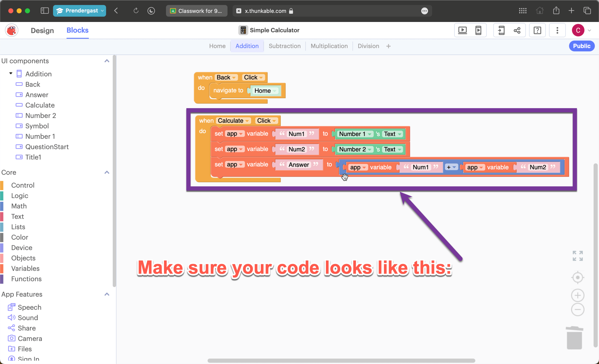The height and width of the screenshot is (364, 599).
Task: Open the plus operator dropdown
Action: 451,167
